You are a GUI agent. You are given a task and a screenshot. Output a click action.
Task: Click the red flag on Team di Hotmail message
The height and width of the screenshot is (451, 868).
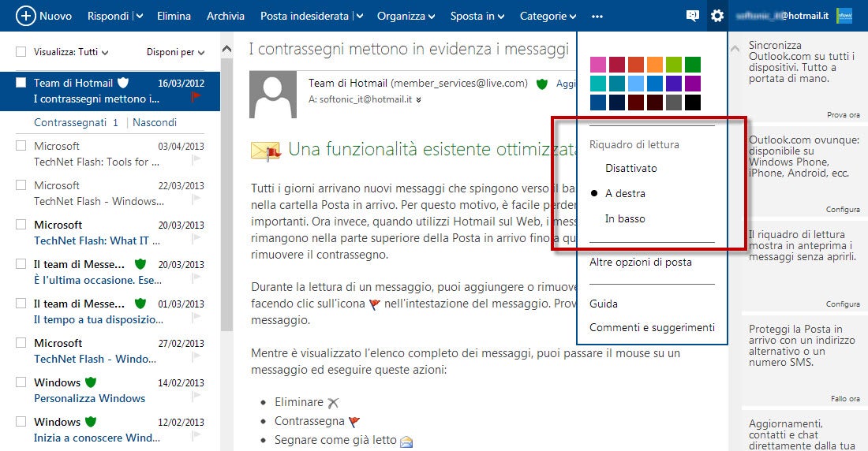[x=196, y=98]
